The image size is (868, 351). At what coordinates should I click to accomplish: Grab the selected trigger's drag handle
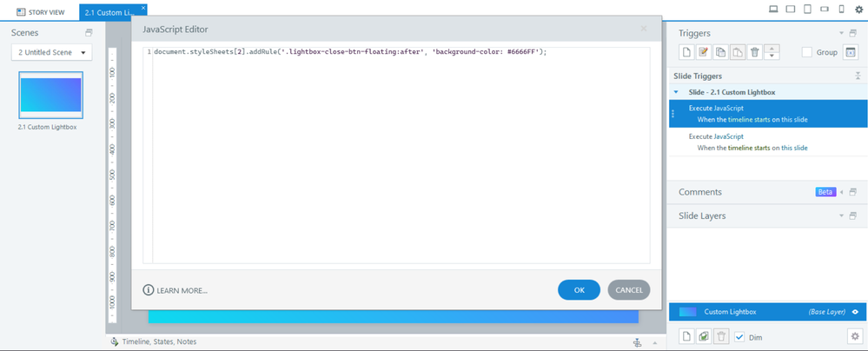[673, 114]
